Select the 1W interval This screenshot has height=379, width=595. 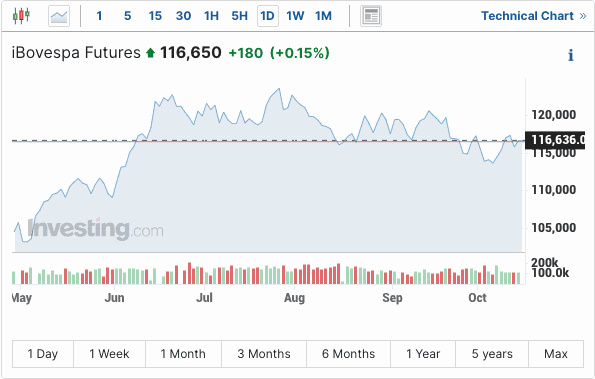(295, 16)
